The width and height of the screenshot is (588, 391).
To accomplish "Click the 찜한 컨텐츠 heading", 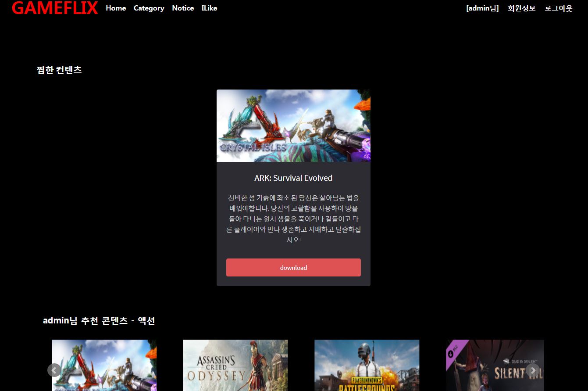I will point(59,70).
